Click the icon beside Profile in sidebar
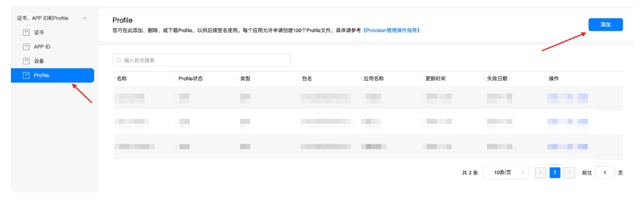The image size is (644, 211). point(26,75)
